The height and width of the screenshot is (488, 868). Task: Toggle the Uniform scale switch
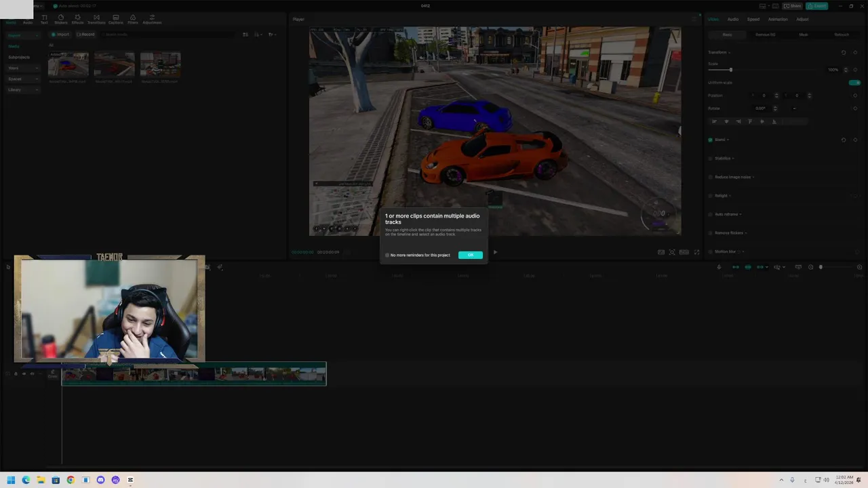click(854, 83)
